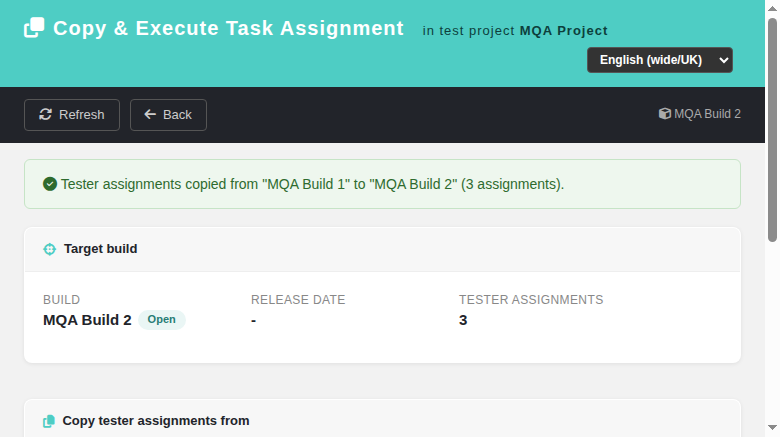Viewport: 780px width, 437px height.
Task: Click the Open status badge
Action: coord(162,320)
